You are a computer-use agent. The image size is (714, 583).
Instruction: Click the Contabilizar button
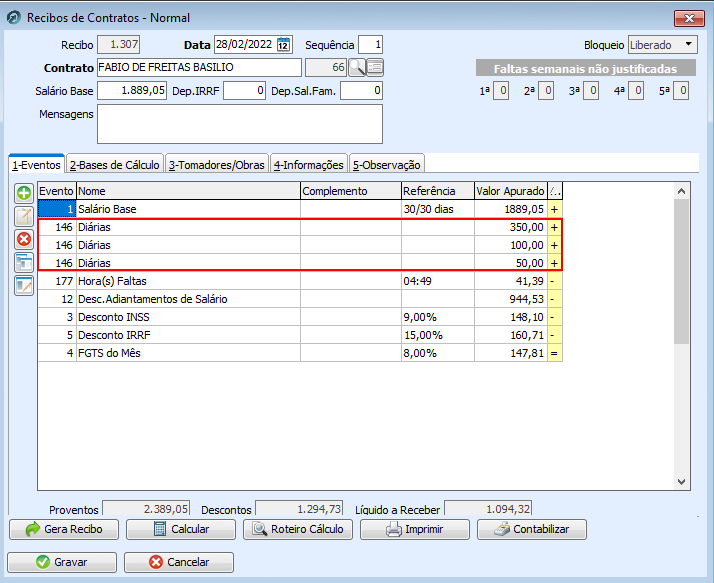pos(532,529)
